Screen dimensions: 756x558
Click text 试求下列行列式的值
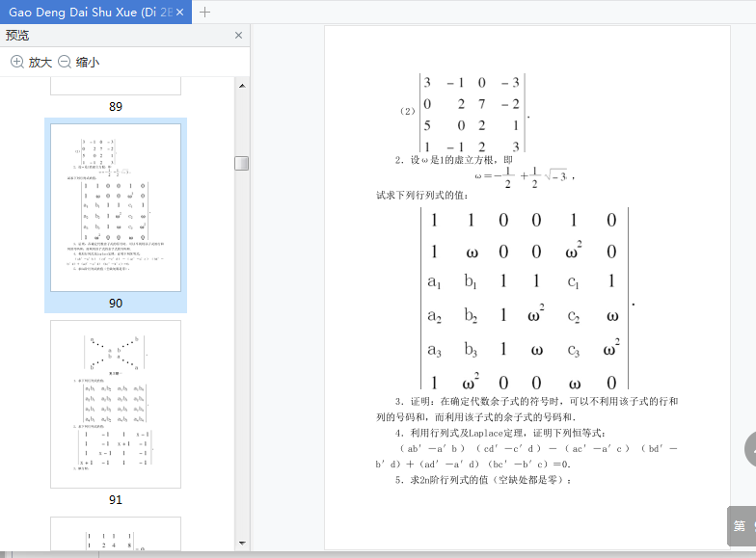pos(422,195)
